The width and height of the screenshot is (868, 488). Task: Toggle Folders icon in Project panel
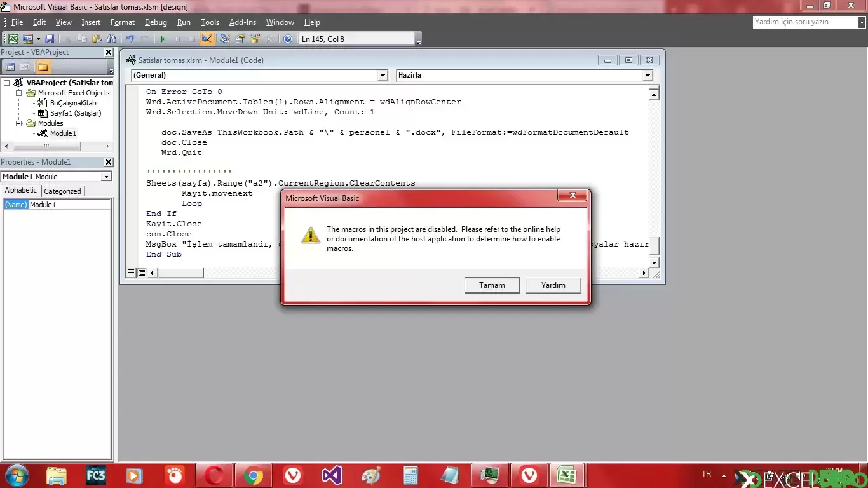(43, 67)
